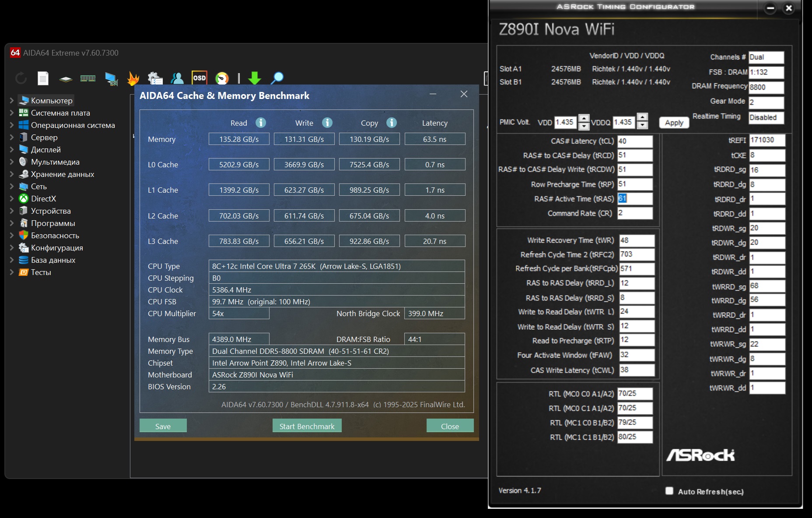Screen dimensions: 812x518
Task: Expand the Сервер tree node
Action: tap(12, 137)
